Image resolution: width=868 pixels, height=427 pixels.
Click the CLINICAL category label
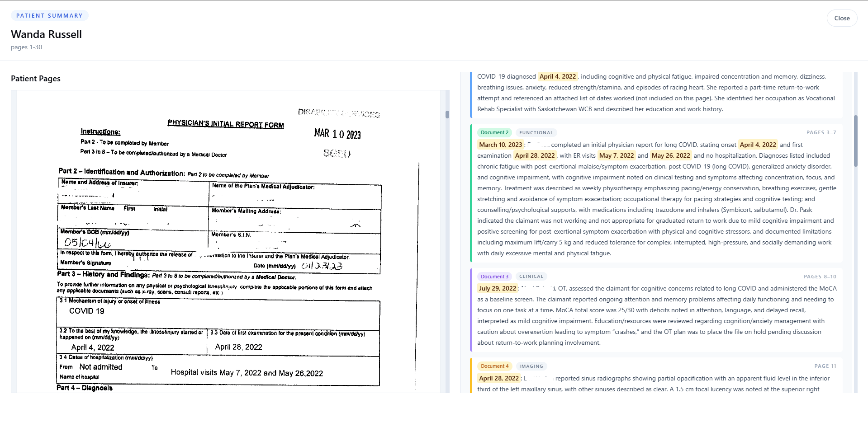click(x=531, y=276)
